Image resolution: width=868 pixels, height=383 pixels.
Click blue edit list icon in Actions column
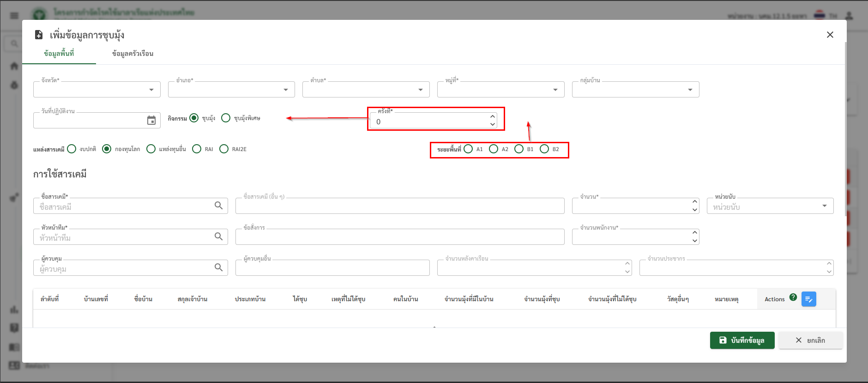(x=808, y=299)
